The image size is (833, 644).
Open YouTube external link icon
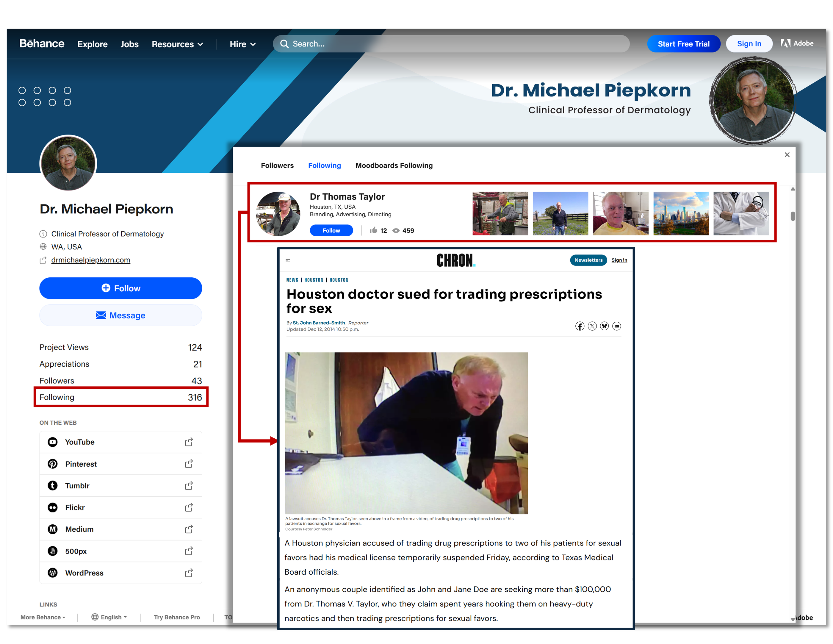click(x=189, y=442)
